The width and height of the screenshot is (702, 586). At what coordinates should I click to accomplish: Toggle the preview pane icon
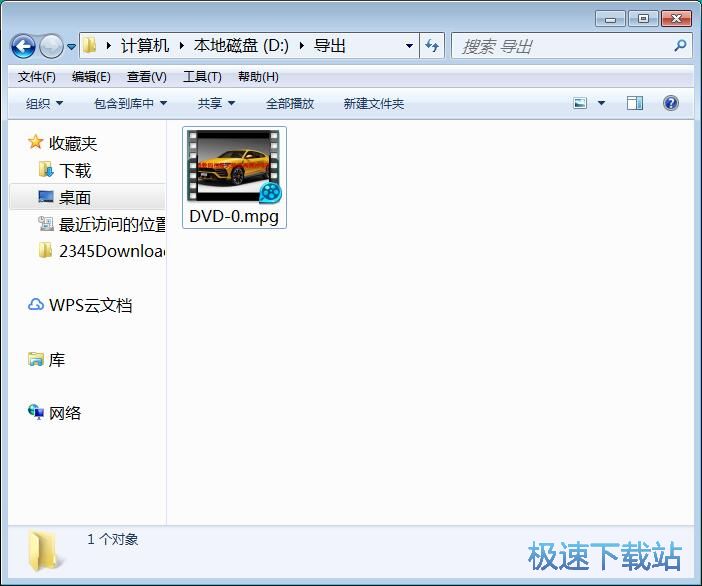tap(634, 103)
